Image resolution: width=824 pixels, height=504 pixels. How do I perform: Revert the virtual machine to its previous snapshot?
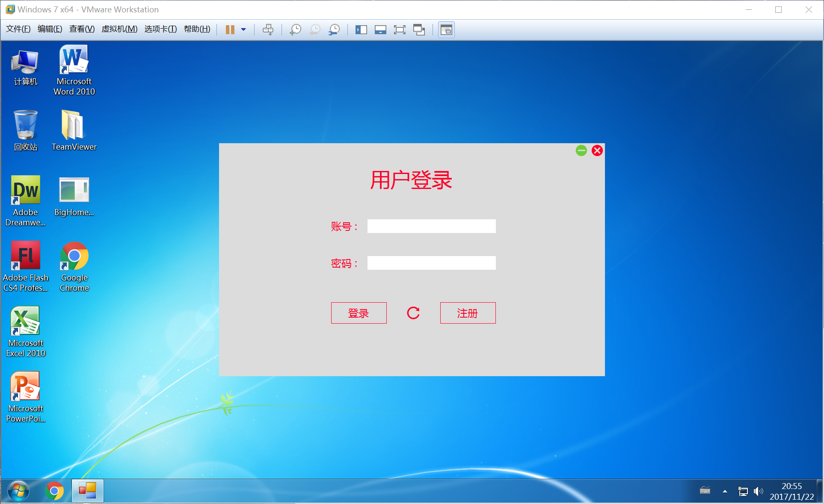click(x=315, y=29)
